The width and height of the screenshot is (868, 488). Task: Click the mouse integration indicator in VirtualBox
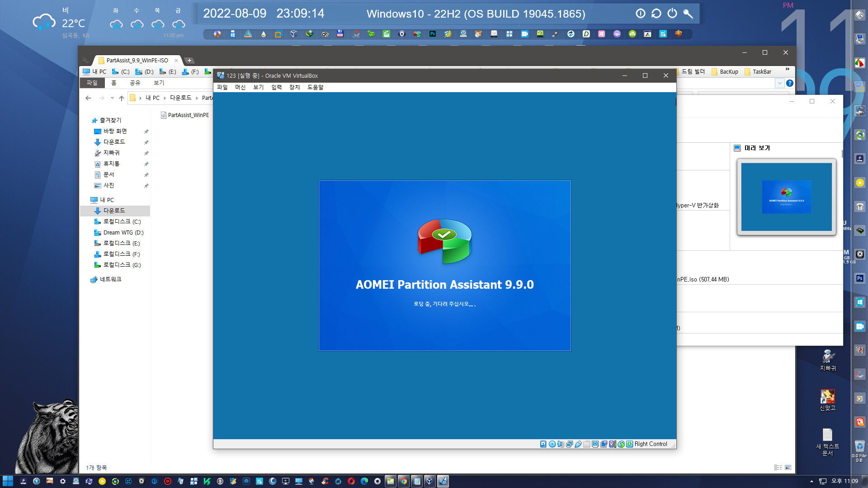click(x=621, y=444)
